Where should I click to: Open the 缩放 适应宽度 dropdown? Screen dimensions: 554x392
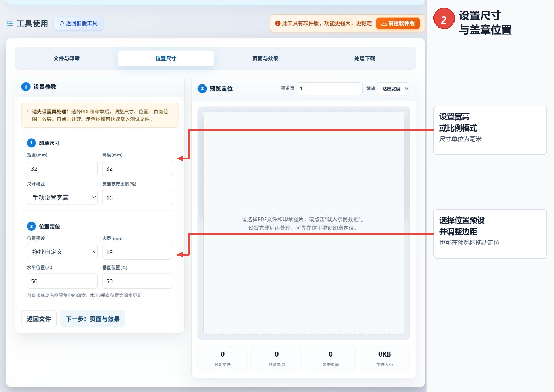click(x=393, y=89)
